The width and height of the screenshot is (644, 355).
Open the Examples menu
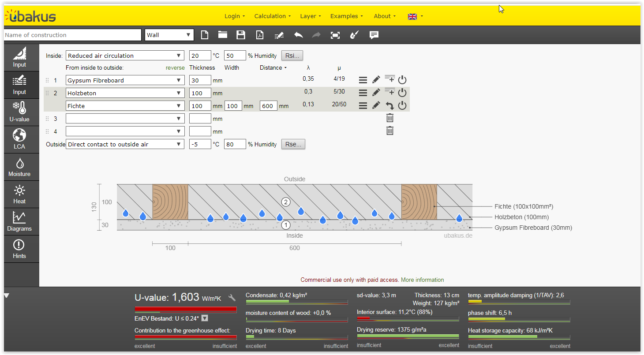(x=346, y=16)
